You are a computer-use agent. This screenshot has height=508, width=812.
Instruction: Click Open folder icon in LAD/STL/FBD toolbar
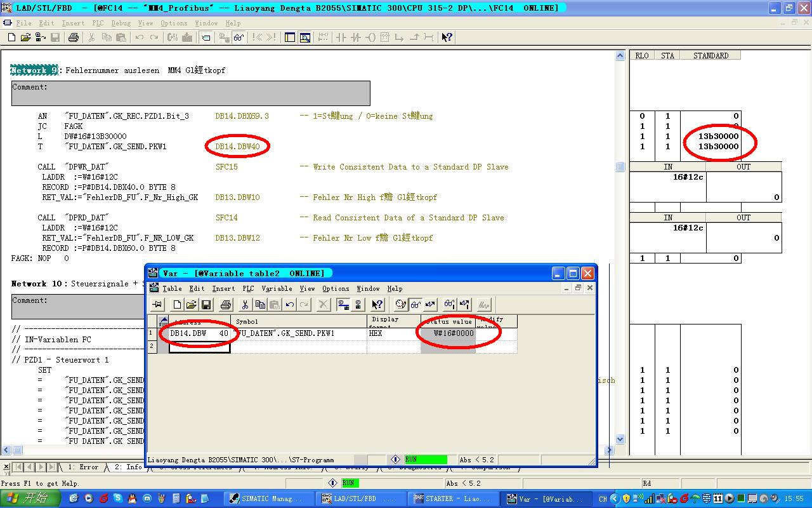27,37
